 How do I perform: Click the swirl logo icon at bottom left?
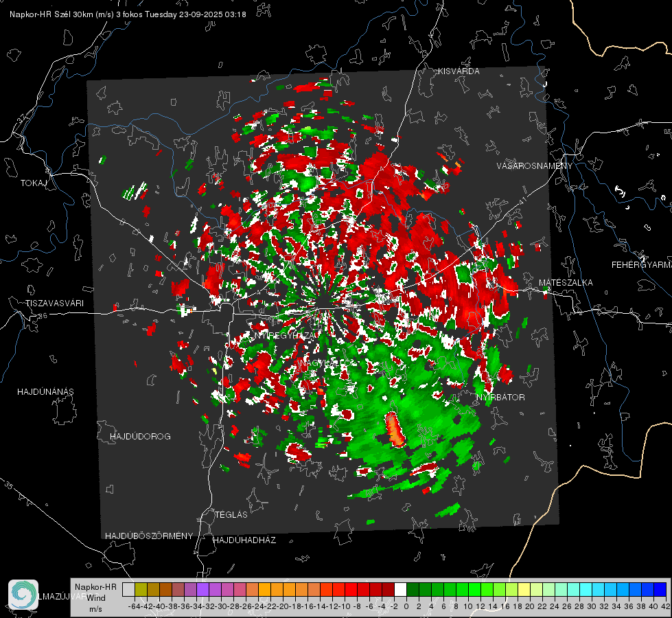pos(23,595)
